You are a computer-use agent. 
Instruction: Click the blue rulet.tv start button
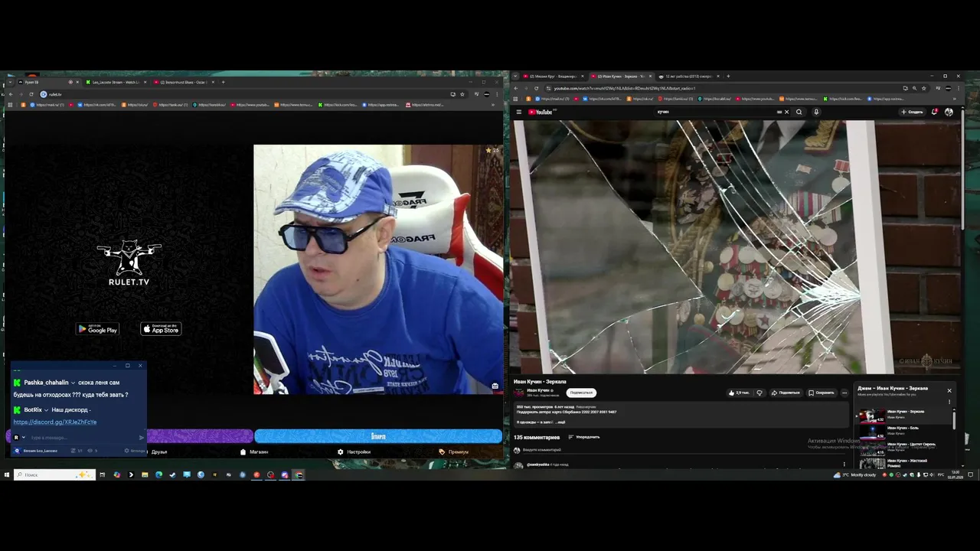coord(378,436)
